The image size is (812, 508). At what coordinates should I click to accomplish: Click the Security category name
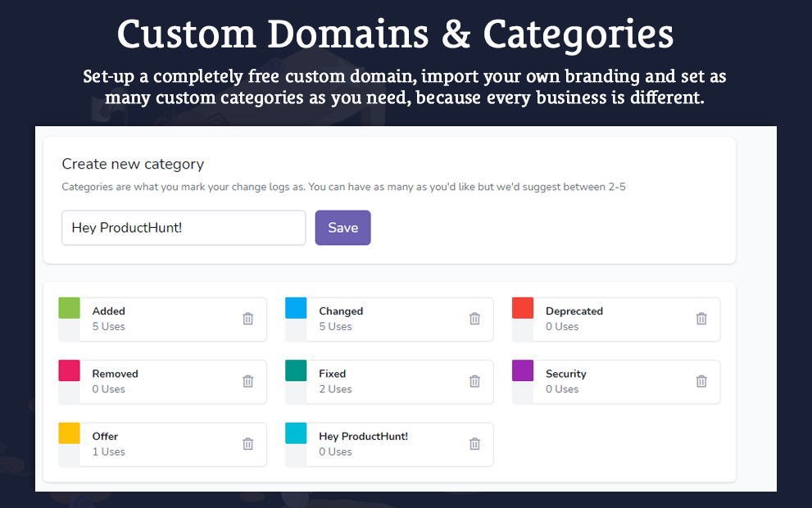(566, 374)
